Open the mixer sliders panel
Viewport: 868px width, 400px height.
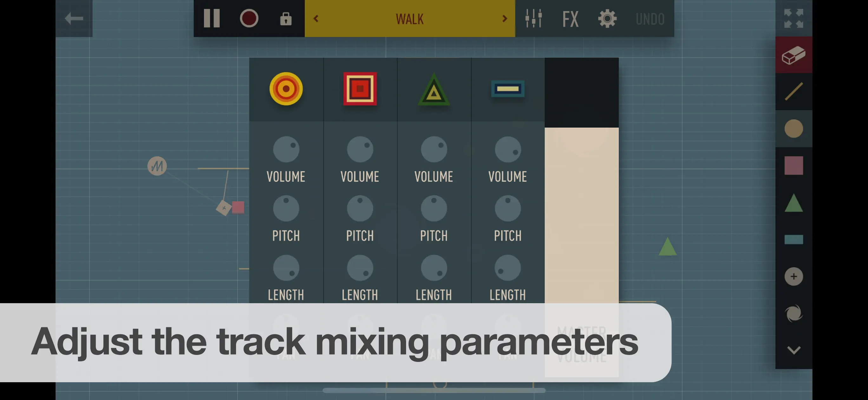click(x=533, y=18)
